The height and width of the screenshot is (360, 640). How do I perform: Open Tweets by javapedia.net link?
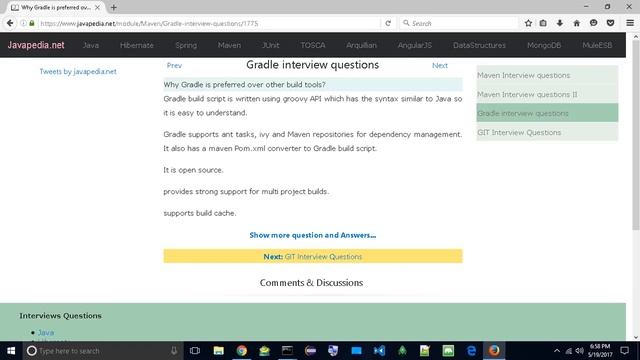[78, 71]
